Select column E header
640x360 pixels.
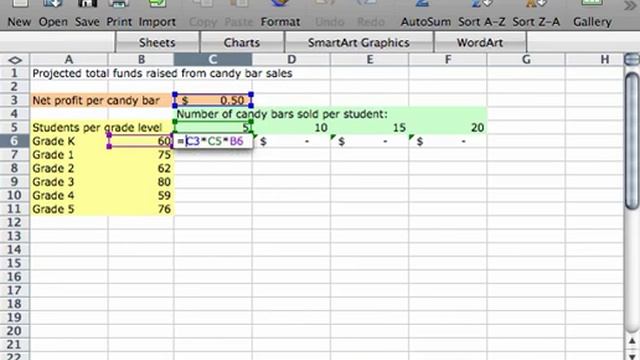tap(369, 60)
